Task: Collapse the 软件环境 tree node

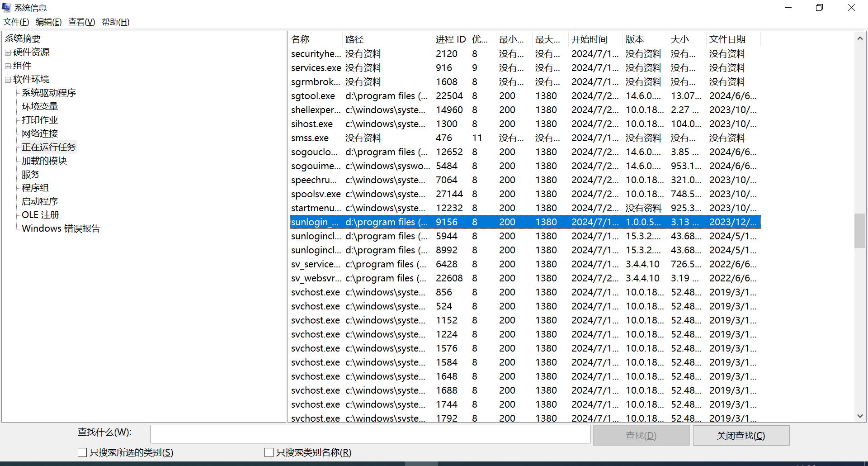Action: point(8,80)
